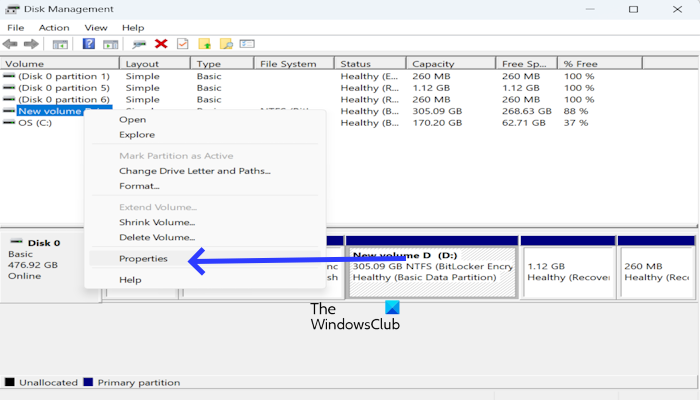Click the Forward arrow in the toolbar
Screen dimensions: 700x400
tap(31, 44)
